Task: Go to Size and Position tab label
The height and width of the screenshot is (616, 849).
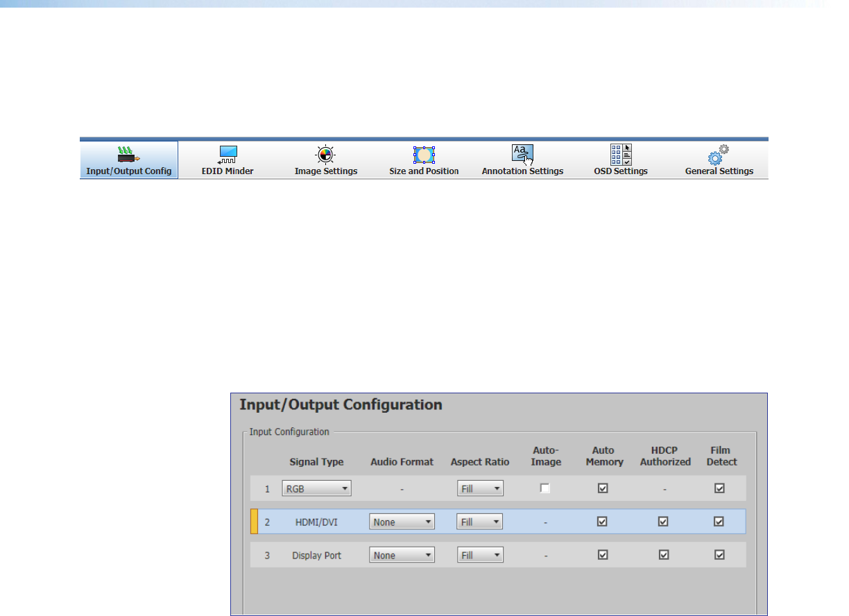Action: (x=424, y=171)
